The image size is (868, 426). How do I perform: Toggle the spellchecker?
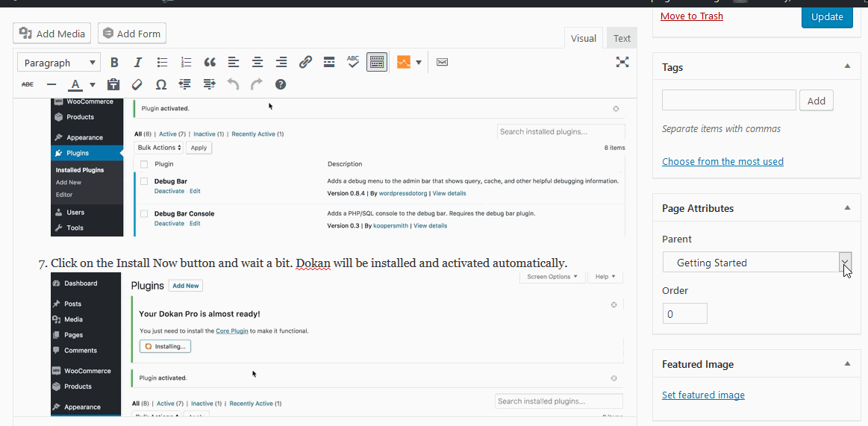tap(352, 63)
